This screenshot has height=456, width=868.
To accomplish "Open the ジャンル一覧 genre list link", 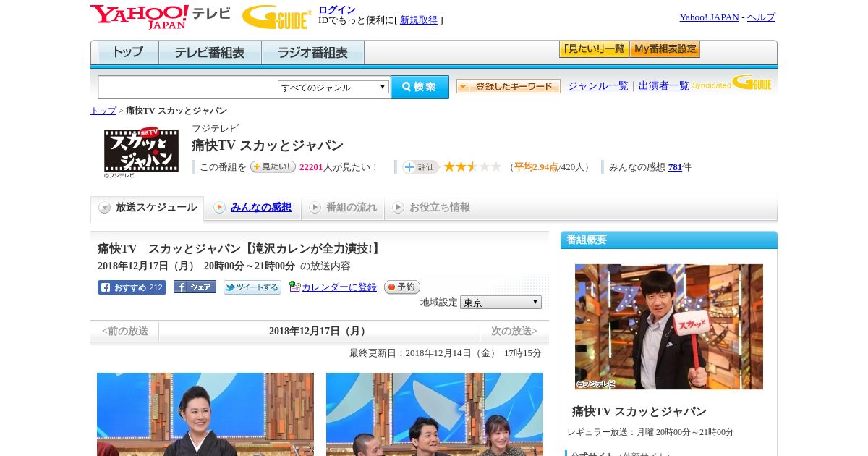I will pos(598,86).
